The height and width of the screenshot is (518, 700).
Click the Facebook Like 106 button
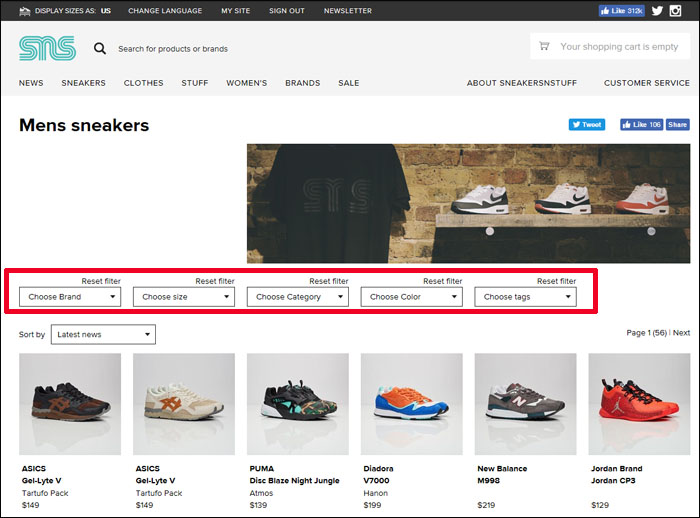coord(642,125)
